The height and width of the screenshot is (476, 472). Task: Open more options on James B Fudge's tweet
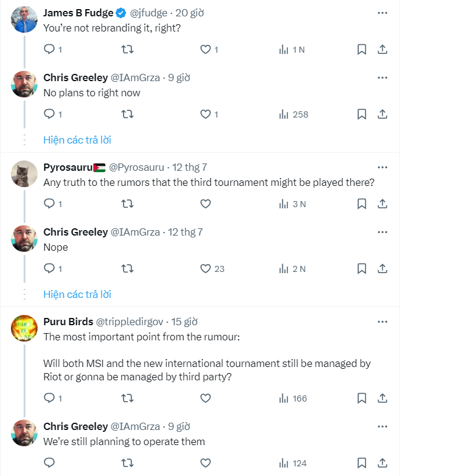382,13
